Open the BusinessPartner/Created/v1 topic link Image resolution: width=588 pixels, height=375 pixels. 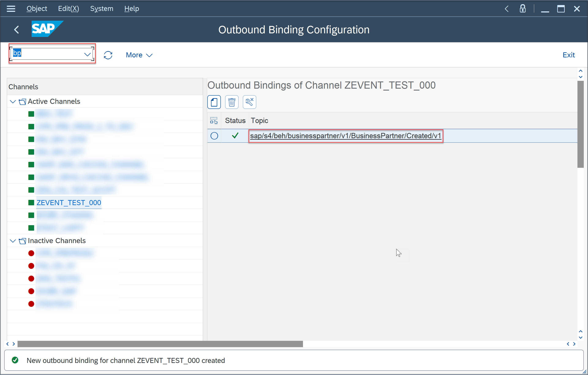[x=346, y=136]
